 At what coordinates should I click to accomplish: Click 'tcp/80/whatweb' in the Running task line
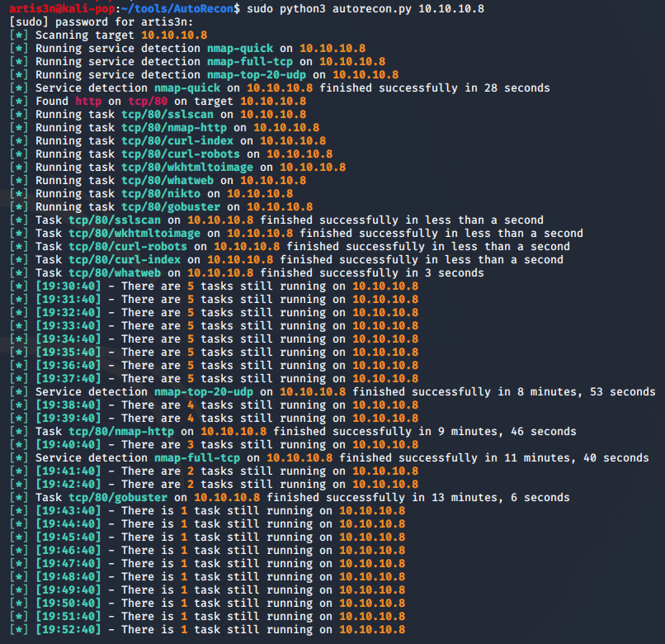click(x=167, y=180)
